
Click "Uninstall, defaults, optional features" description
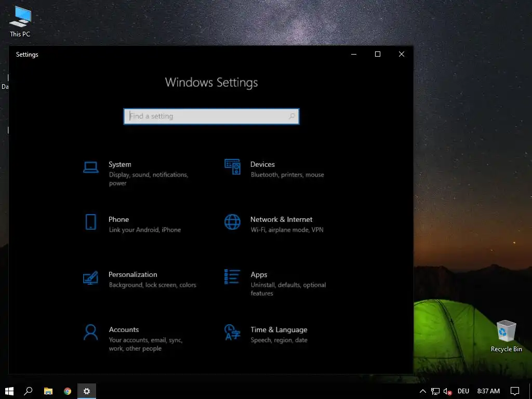pos(288,289)
